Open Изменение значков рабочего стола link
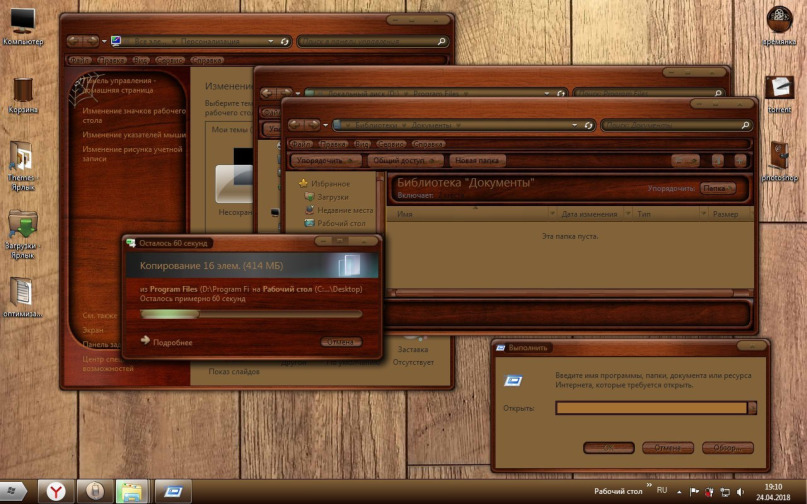This screenshot has height=504, width=807. click(x=134, y=115)
